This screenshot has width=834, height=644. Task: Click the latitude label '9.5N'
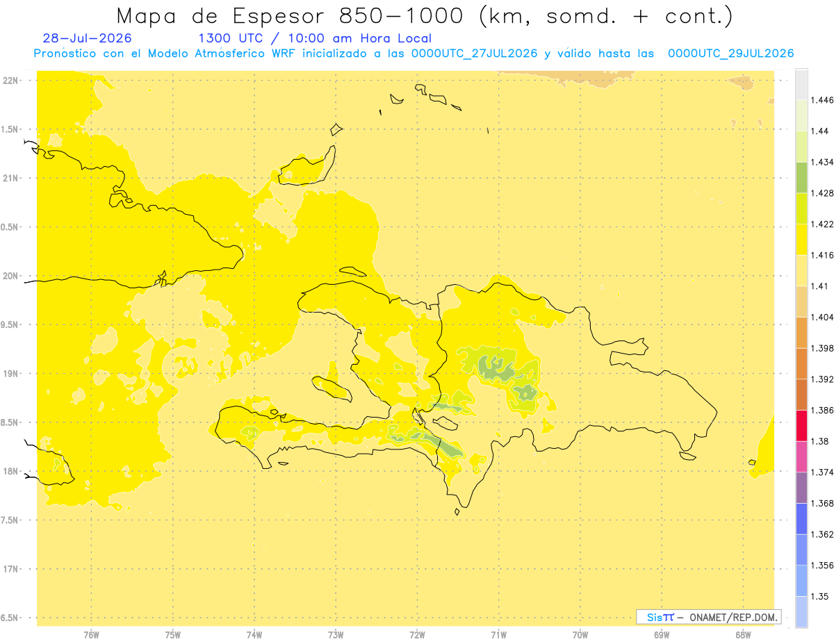pyautogui.click(x=10, y=325)
